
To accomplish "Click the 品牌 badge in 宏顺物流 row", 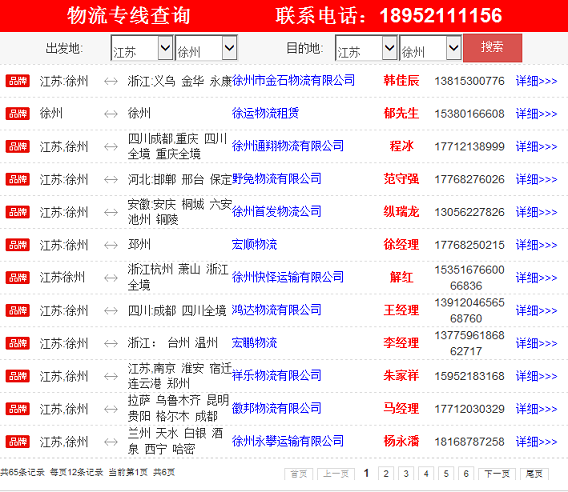I will (x=17, y=245).
